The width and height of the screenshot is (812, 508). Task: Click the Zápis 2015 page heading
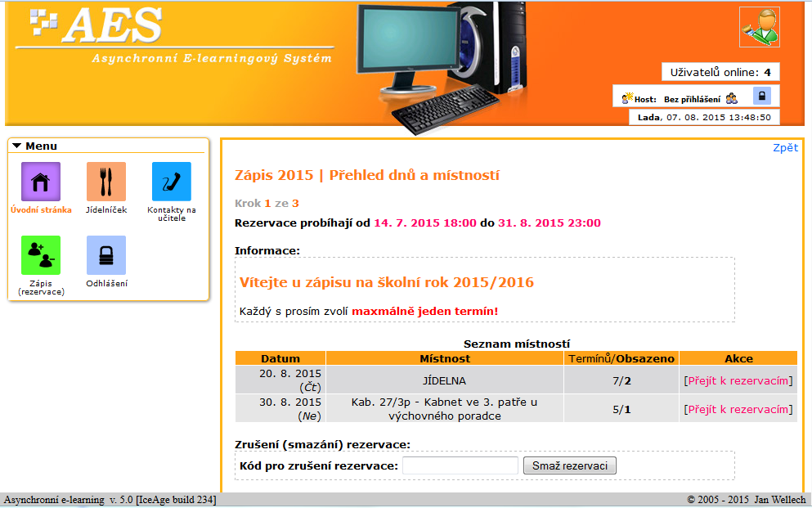tap(367, 175)
